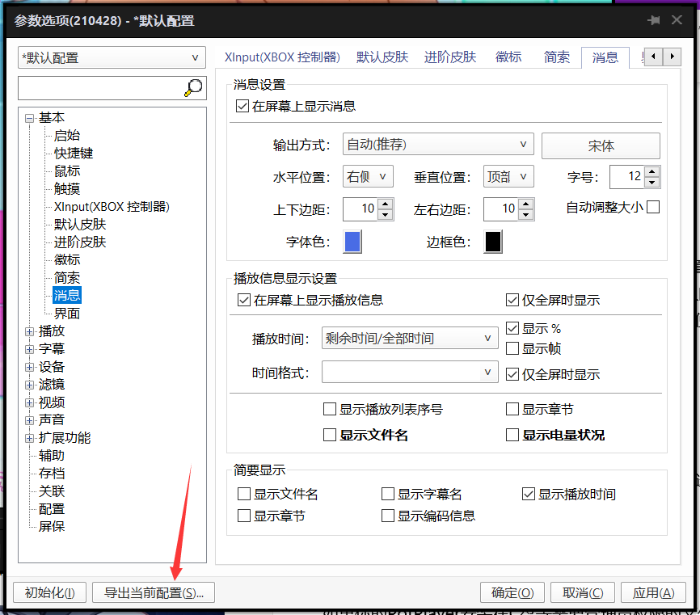
Task: Switch to the 徽标 tab
Action: click(508, 57)
